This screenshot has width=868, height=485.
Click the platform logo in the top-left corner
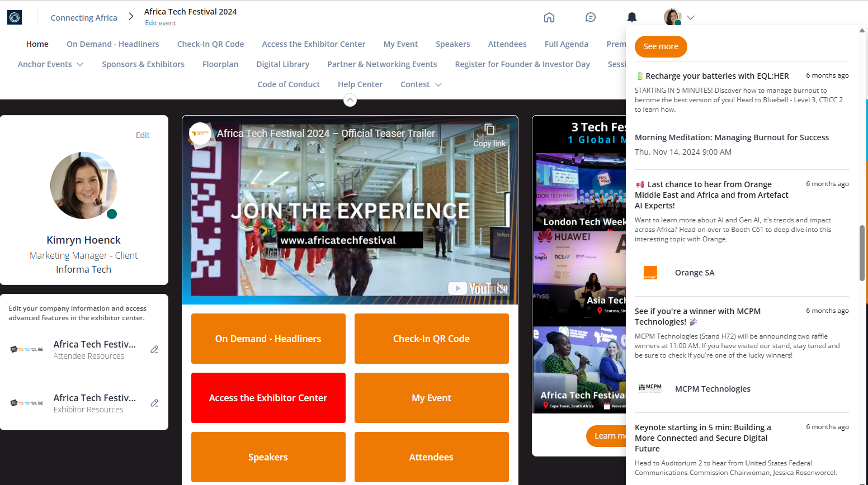15,17
